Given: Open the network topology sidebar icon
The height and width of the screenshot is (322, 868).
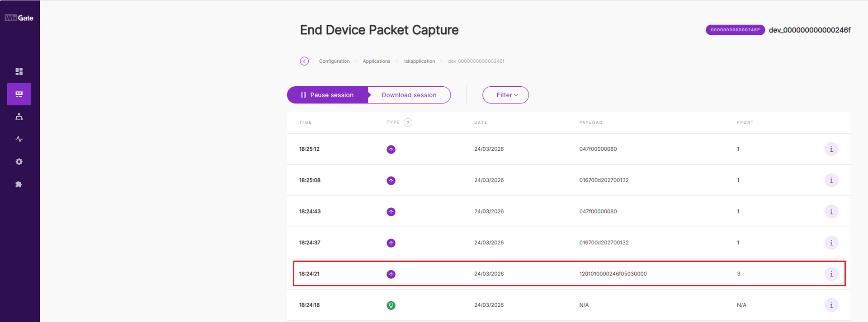Looking at the screenshot, I should pyautogui.click(x=19, y=117).
